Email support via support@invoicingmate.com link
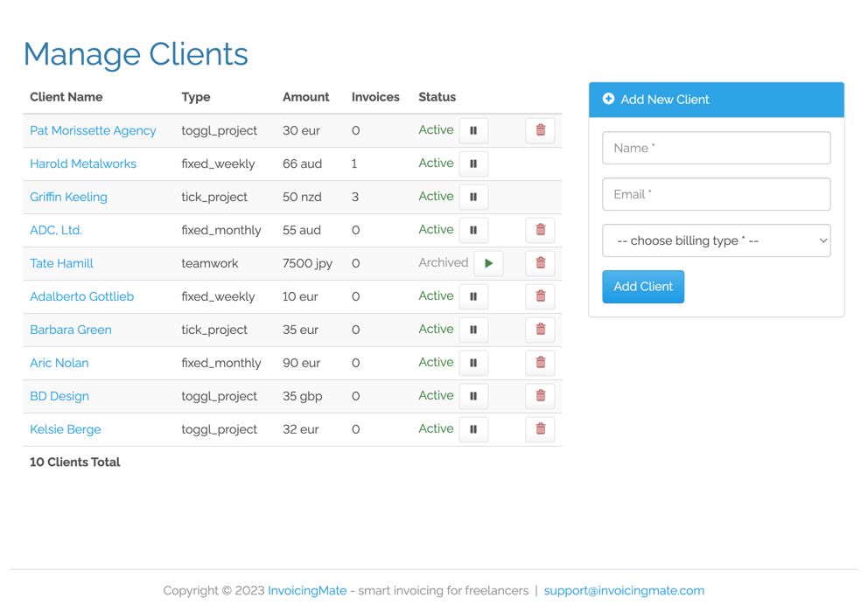The height and width of the screenshot is (612, 868). (624, 590)
